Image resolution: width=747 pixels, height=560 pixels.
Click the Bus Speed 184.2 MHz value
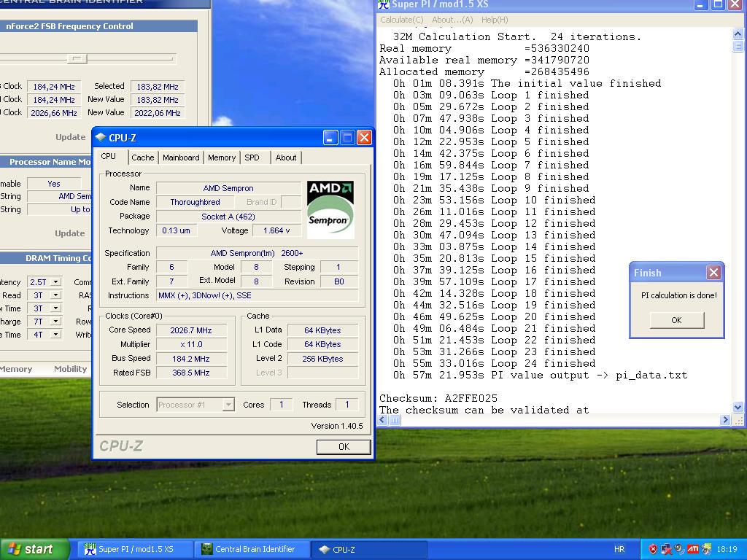[x=191, y=359]
